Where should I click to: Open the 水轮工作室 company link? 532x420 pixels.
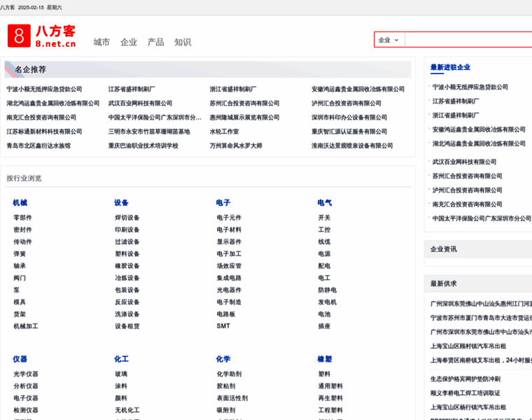click(x=224, y=132)
